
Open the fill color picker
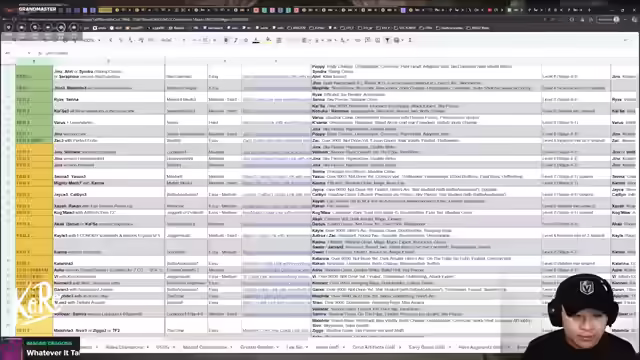(268, 40)
